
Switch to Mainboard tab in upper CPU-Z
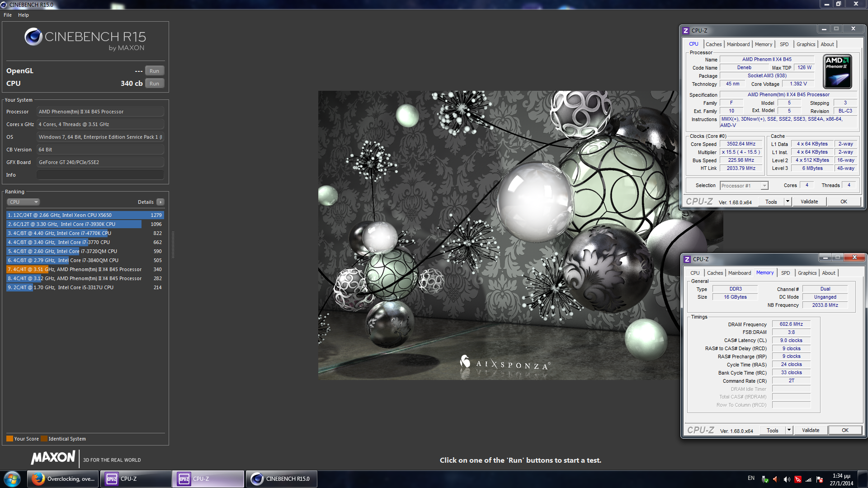[x=738, y=44]
